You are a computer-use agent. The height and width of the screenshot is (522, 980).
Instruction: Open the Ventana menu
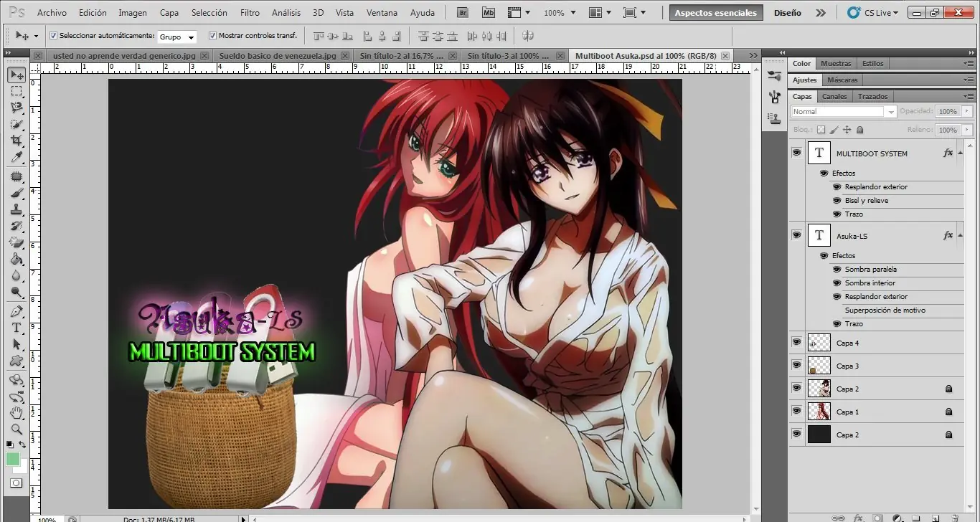coord(382,13)
